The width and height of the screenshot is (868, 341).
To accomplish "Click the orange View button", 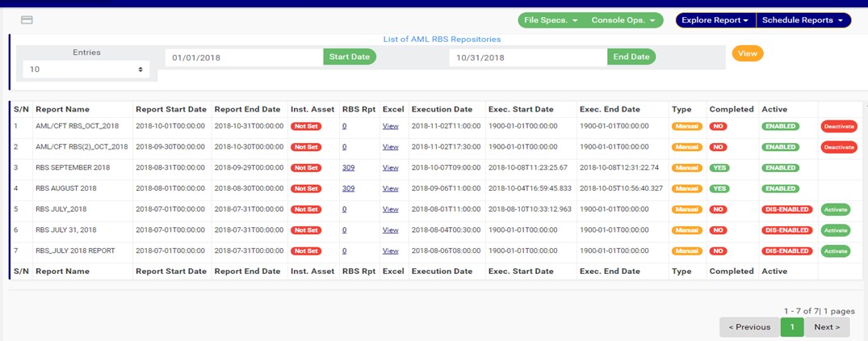I will coord(748,53).
